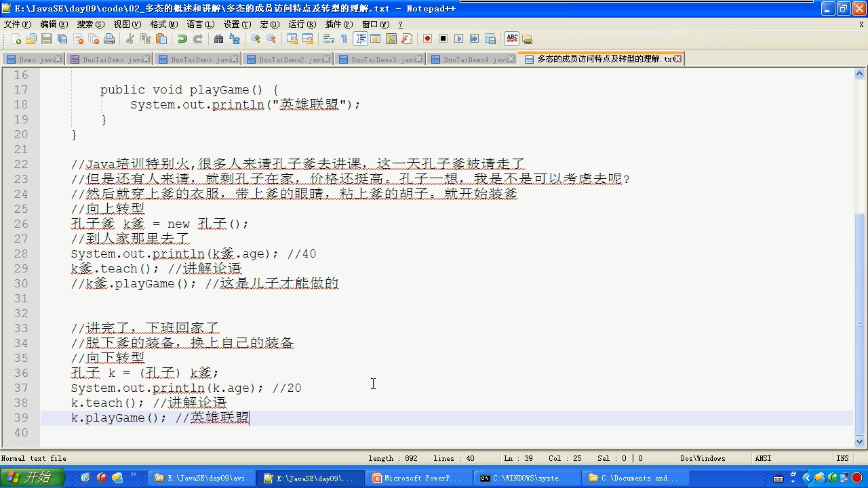Switch to the Demo.java tab
Screen dimensions: 868x488
pos(33,59)
